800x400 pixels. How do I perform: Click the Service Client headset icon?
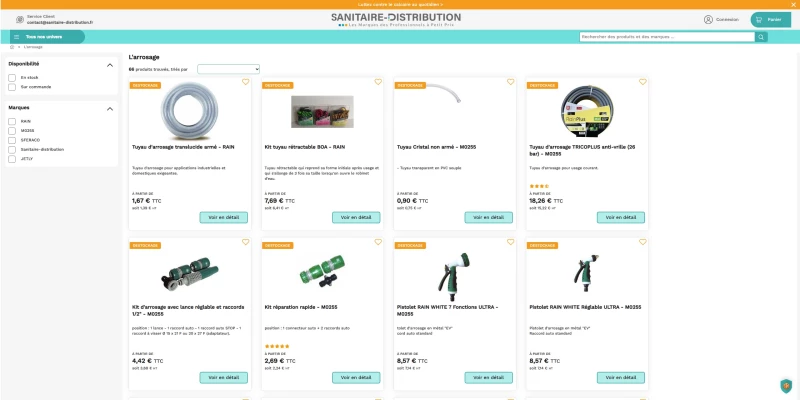pyautogui.click(x=20, y=19)
